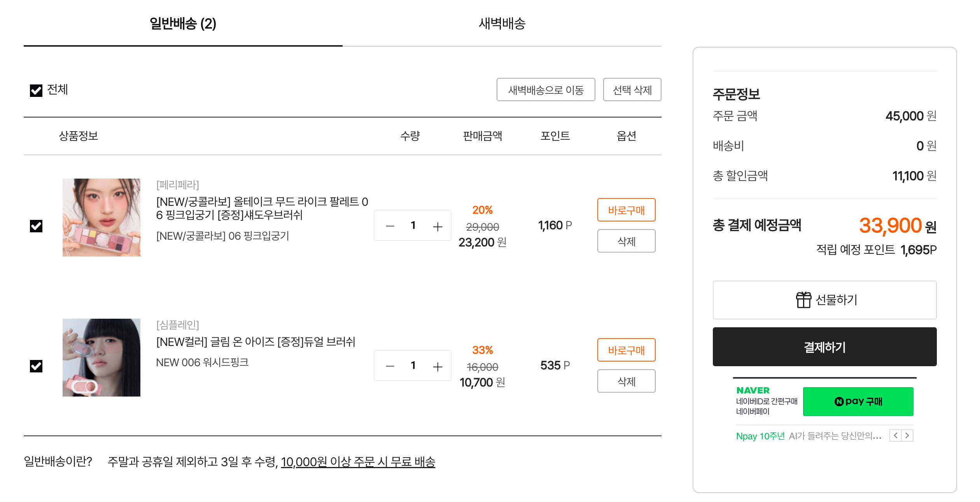
Task: Open the 10,000원 이상 무료 배송 link
Action: 358,462
